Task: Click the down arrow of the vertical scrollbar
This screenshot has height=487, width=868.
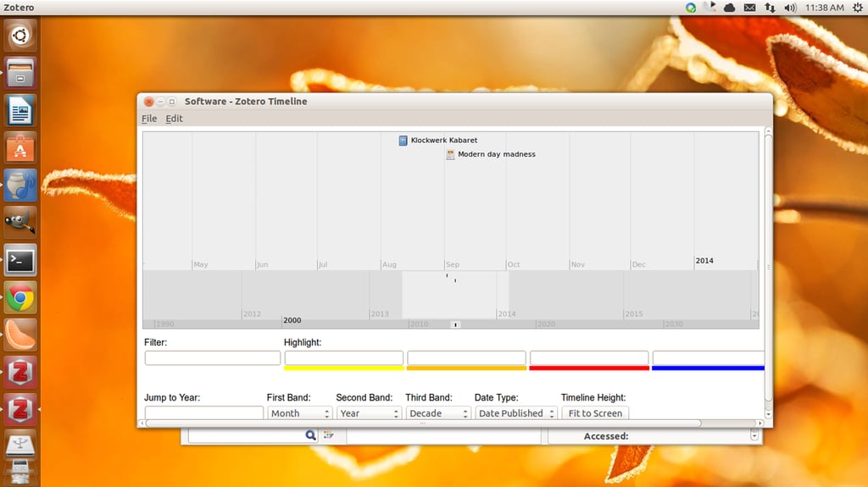Action: point(768,414)
